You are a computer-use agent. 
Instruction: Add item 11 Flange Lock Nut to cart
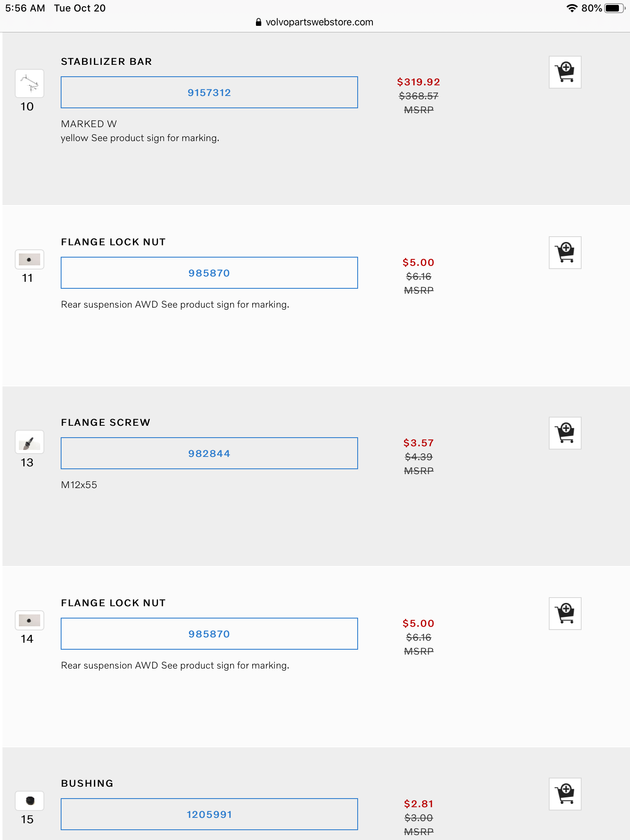565,253
